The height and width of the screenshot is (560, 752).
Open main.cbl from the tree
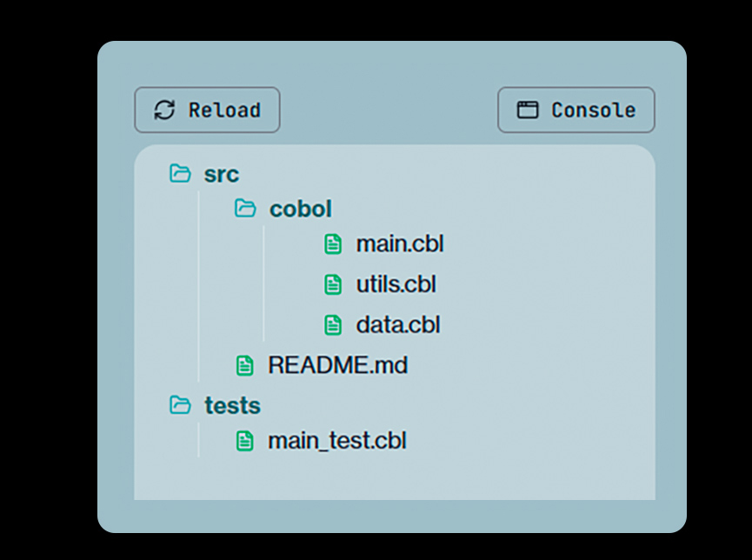click(399, 243)
